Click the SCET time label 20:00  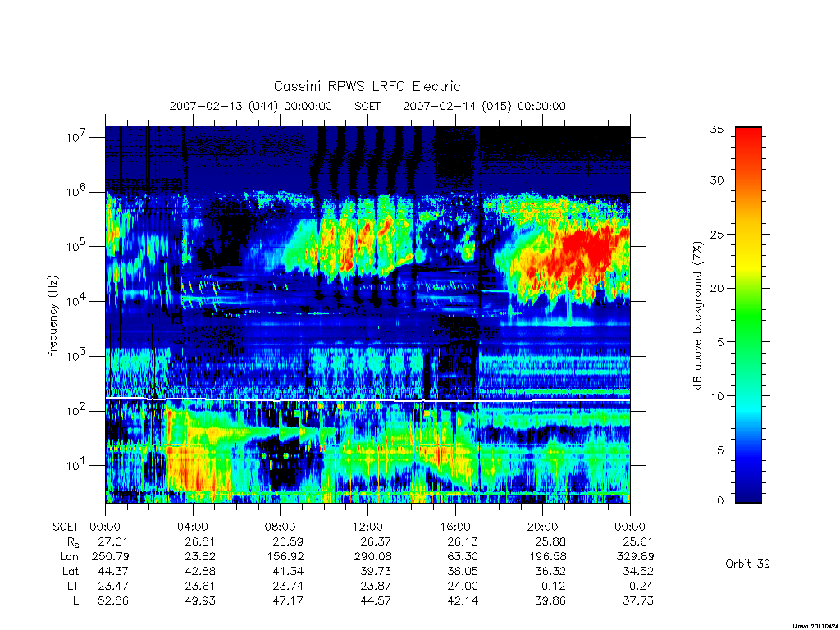[542, 527]
